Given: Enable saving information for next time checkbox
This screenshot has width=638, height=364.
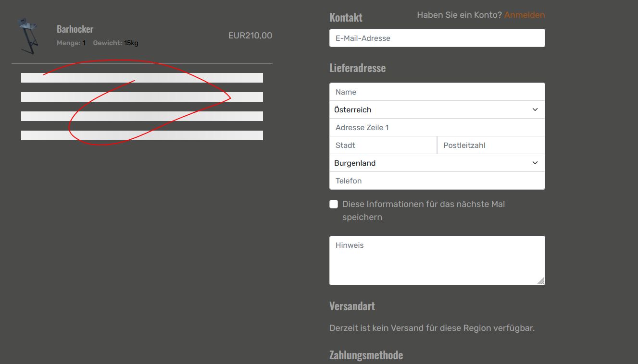Looking at the screenshot, I should (334, 205).
